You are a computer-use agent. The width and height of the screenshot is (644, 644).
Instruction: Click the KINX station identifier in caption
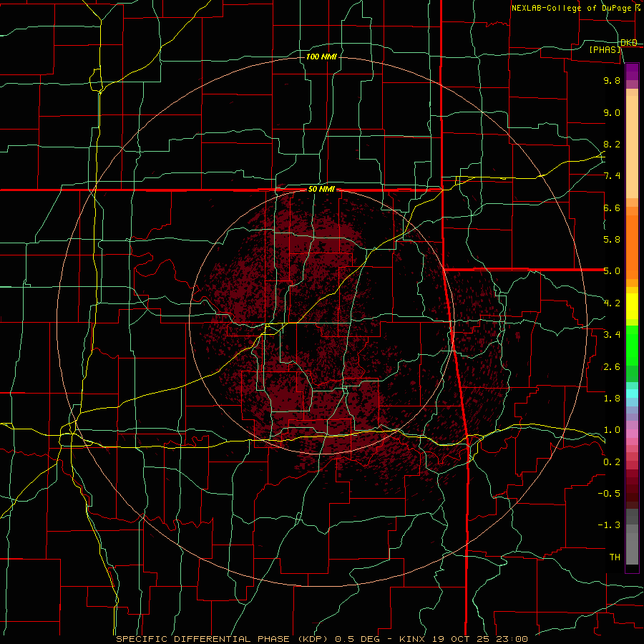[413, 639]
